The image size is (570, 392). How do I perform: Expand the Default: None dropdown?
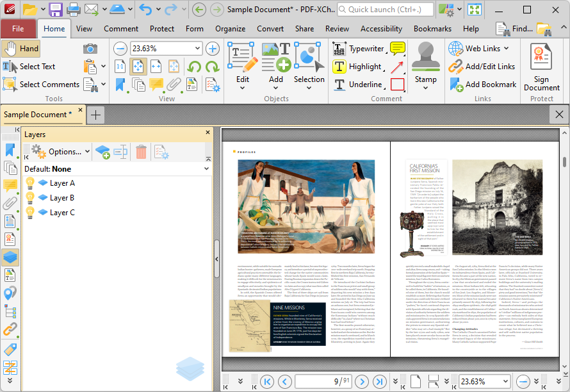(206, 168)
